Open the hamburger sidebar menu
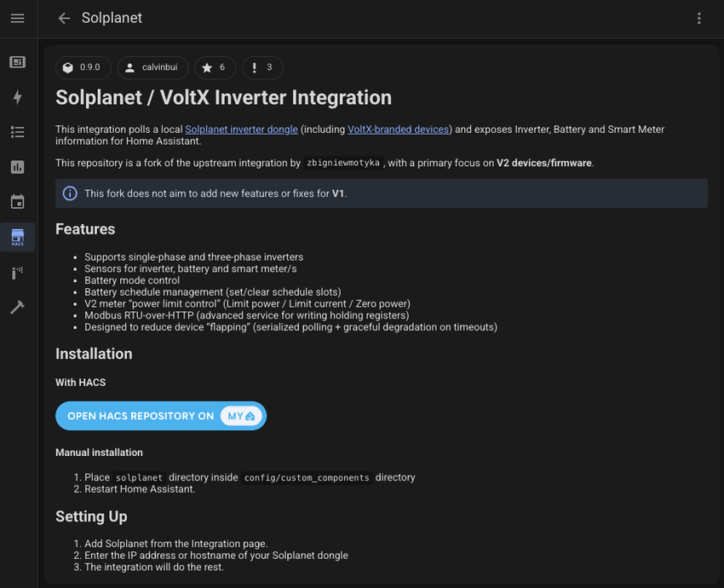 point(18,18)
